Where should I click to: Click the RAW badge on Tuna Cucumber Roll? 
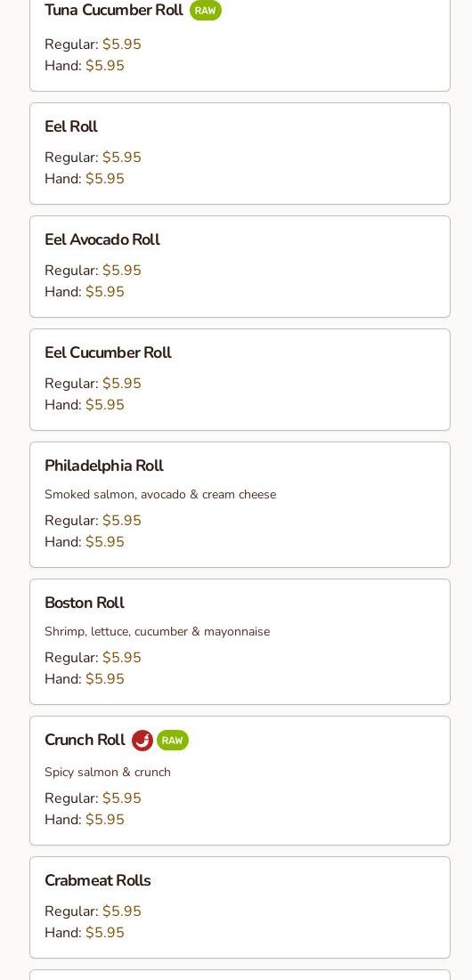coord(206,11)
